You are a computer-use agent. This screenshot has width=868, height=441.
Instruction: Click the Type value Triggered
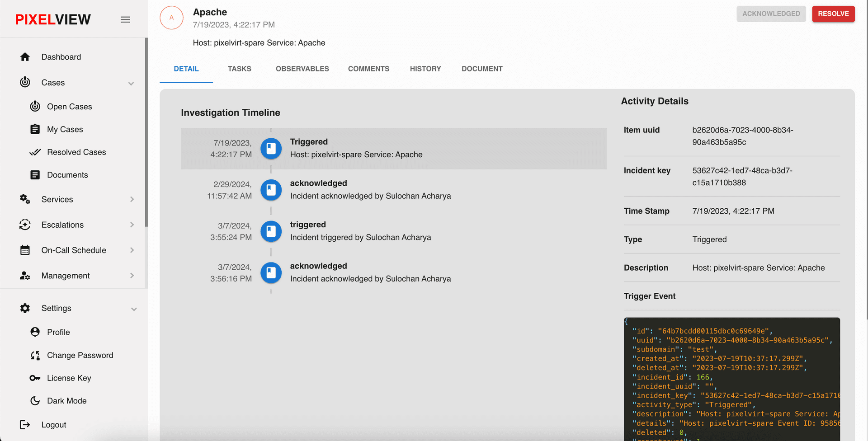[x=709, y=239]
